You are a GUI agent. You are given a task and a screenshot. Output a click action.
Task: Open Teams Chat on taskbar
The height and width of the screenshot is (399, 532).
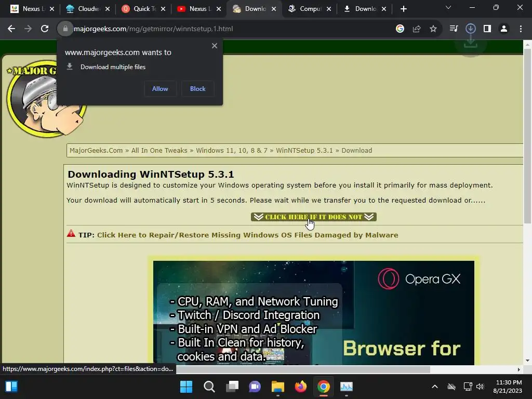point(255,387)
